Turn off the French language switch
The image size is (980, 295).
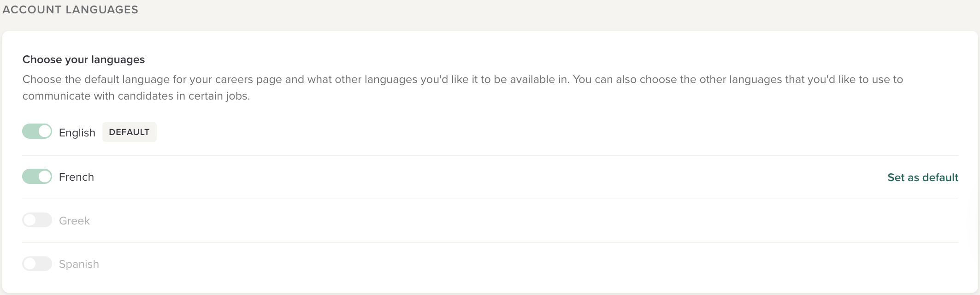click(x=37, y=177)
